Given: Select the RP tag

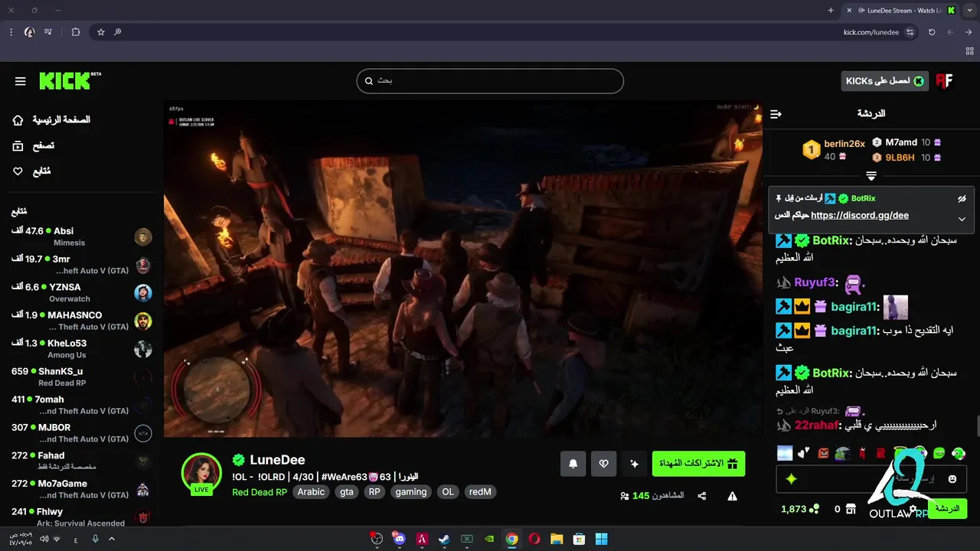Looking at the screenshot, I should 374,492.
